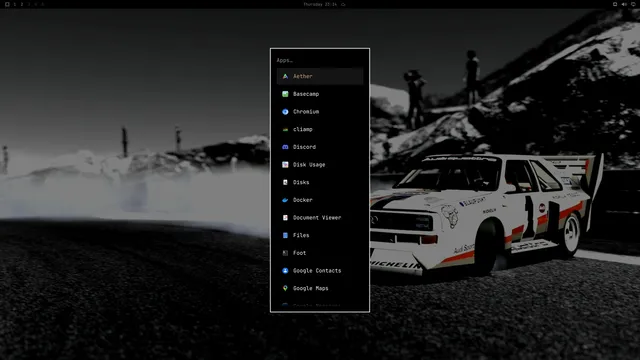Switch to workspace 5 in the top bar

coord(42,4)
